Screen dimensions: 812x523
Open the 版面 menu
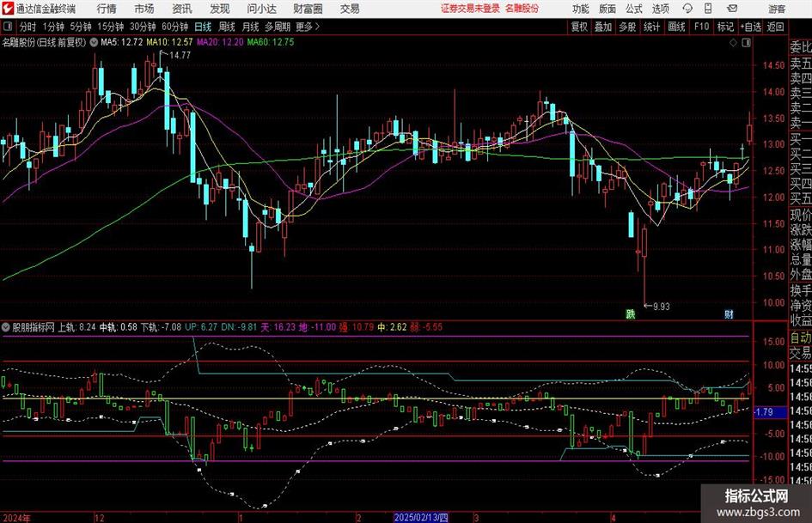tap(607, 9)
